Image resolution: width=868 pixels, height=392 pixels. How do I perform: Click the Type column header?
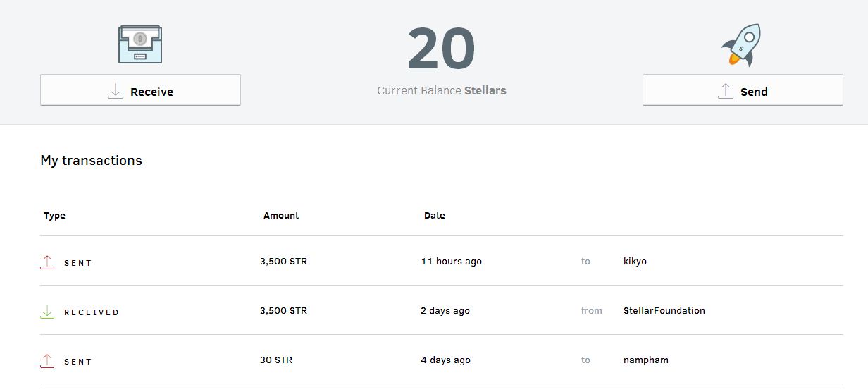pyautogui.click(x=54, y=216)
